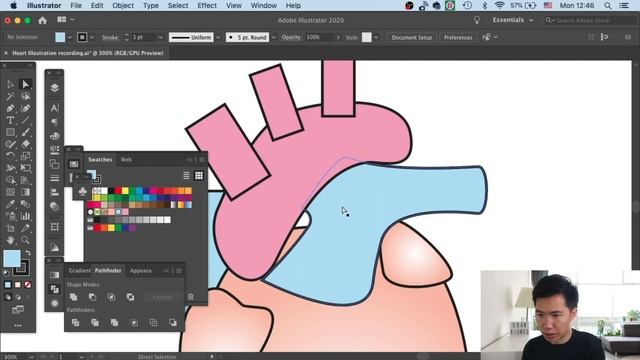Open the 5 pt. Round brush dropdown
The height and width of the screenshot is (360, 640).
(x=273, y=37)
